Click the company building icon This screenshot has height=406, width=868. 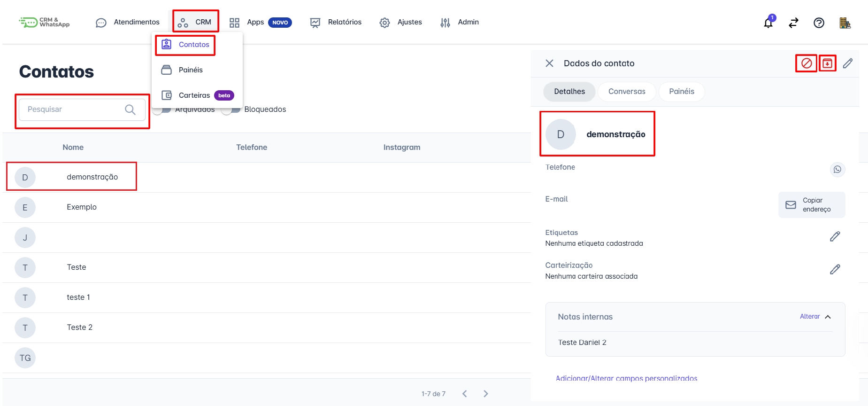pyautogui.click(x=845, y=23)
